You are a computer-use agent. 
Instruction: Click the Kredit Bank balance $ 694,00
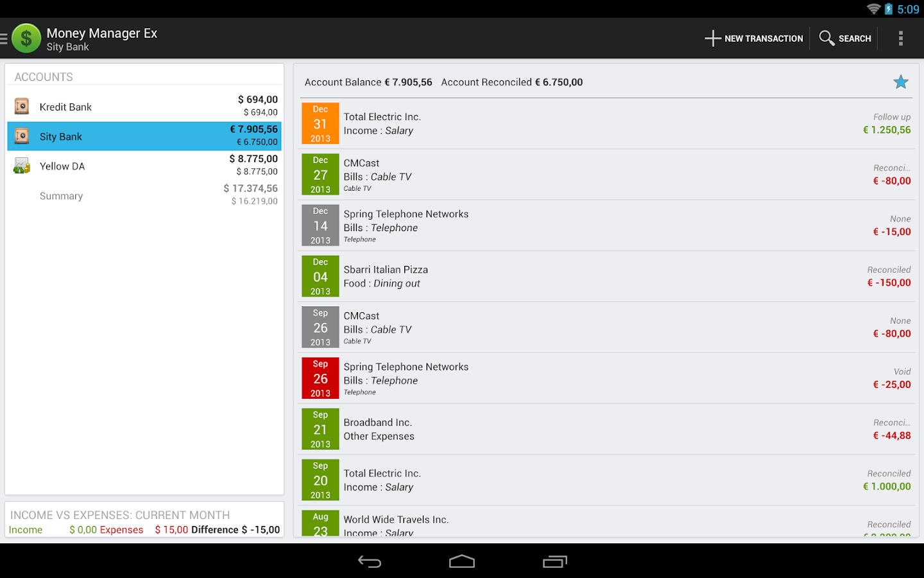coord(258,100)
